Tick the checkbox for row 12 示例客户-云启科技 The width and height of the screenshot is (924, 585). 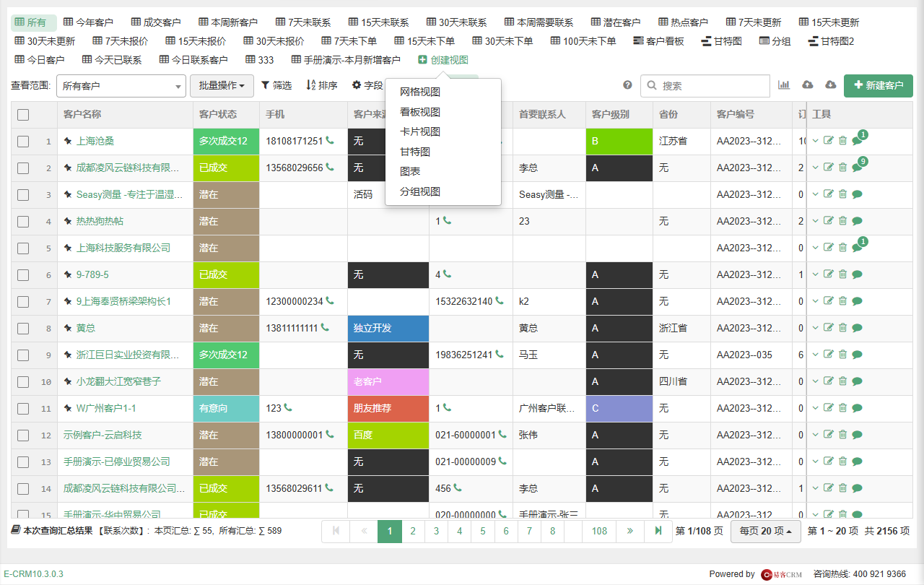(23, 435)
